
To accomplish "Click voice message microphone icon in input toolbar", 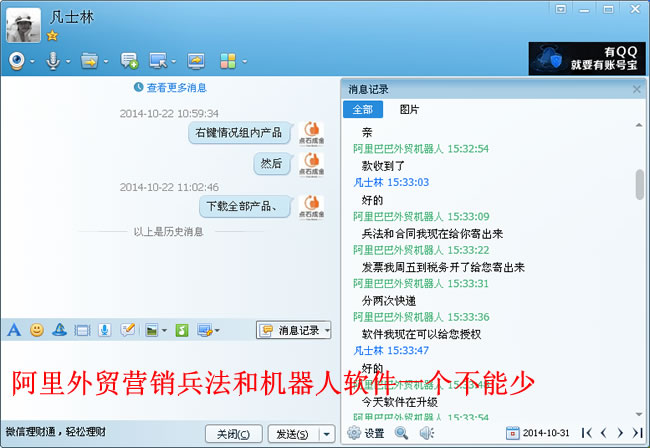I will click(x=104, y=330).
